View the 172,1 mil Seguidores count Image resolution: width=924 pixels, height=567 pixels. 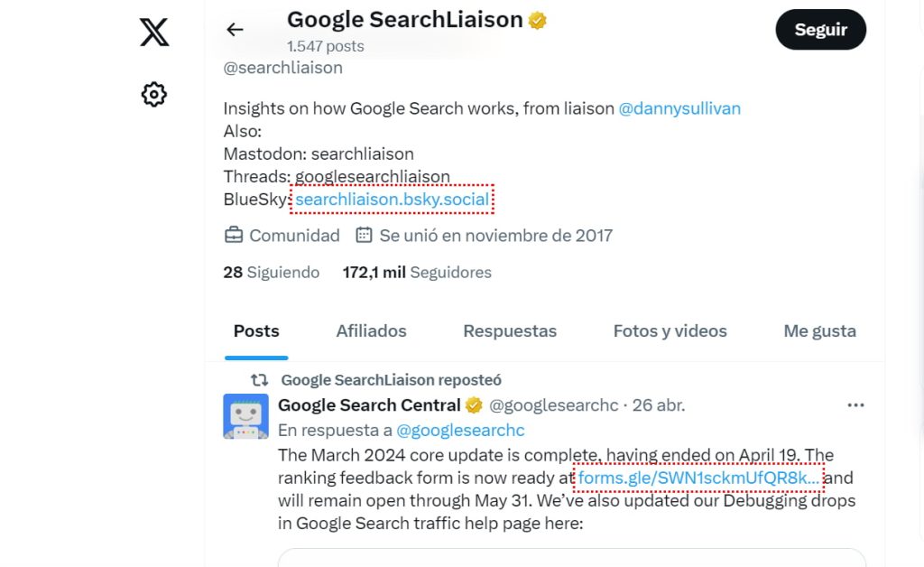pos(417,272)
